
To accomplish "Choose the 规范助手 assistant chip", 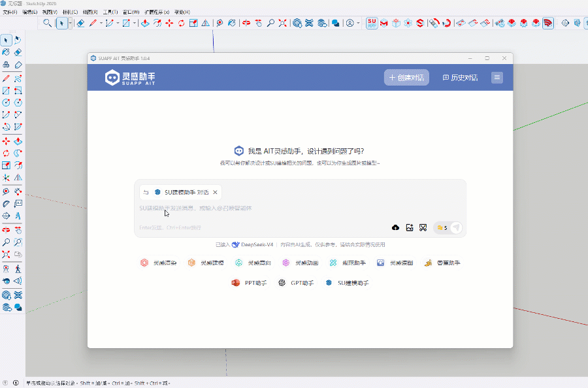I will 348,263.
